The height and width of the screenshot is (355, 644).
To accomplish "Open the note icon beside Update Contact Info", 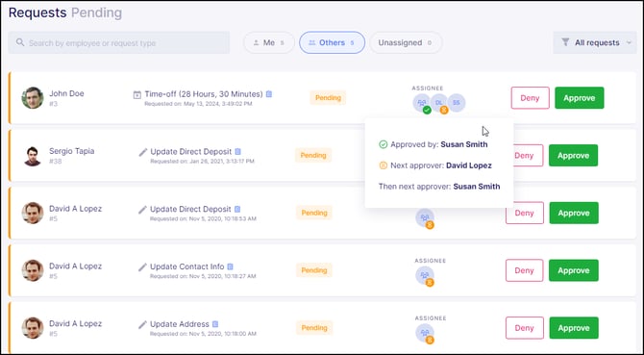I will click(231, 266).
